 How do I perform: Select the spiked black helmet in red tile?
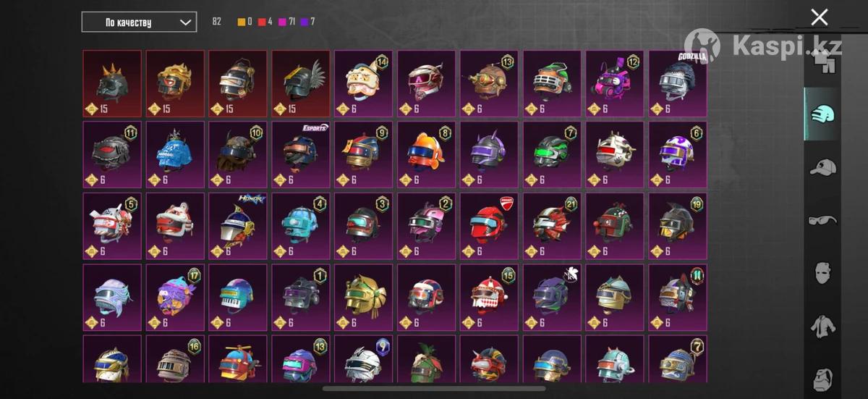pos(112,84)
